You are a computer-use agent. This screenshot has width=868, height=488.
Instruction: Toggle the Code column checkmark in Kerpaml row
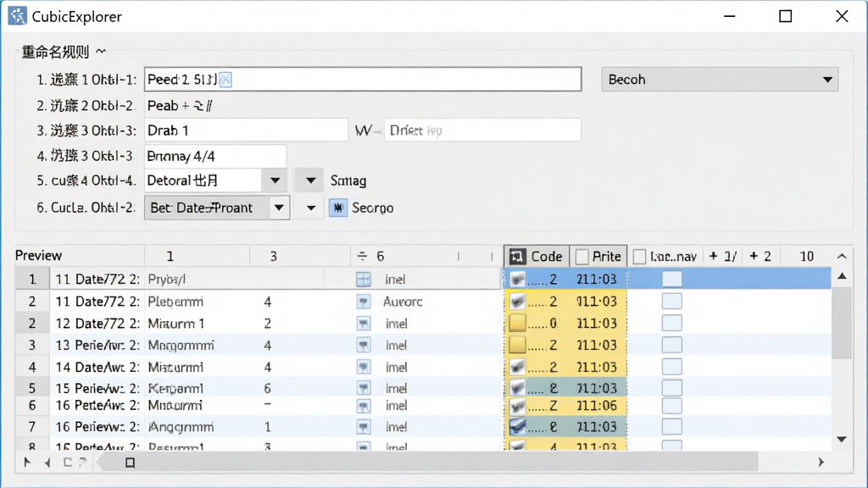click(517, 388)
